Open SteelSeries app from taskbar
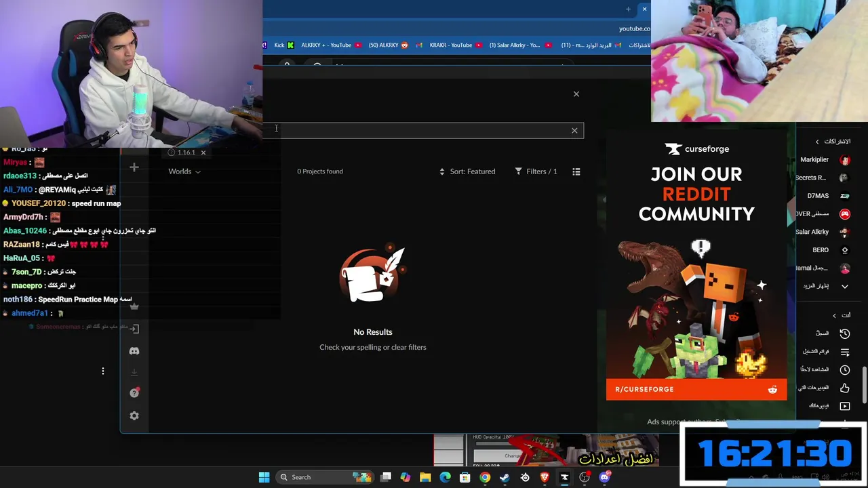 [525, 477]
